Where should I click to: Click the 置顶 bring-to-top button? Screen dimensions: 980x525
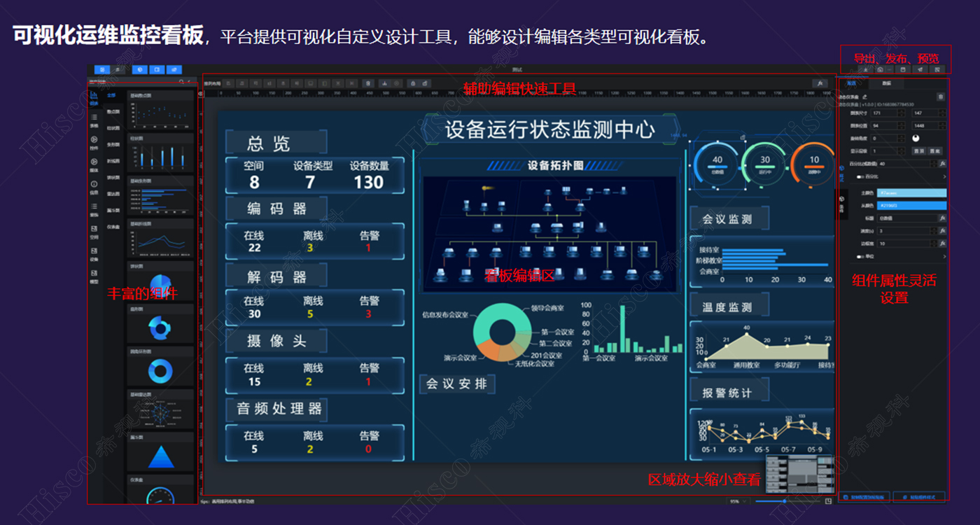pyautogui.click(x=920, y=150)
